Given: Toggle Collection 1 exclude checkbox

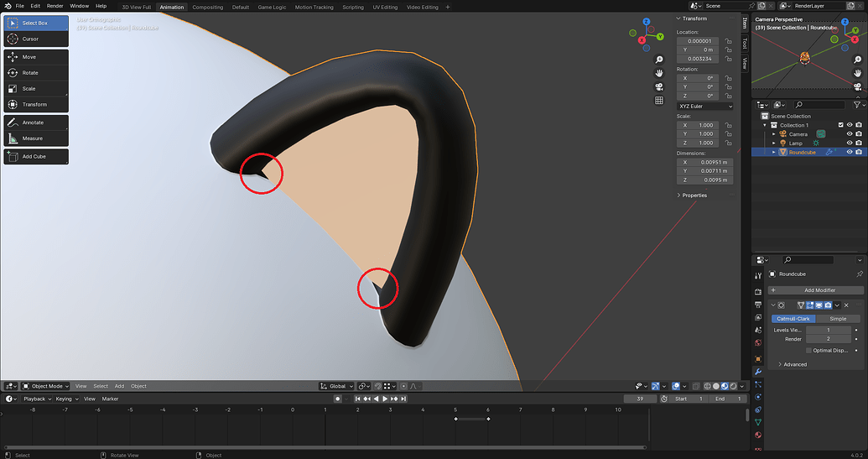Looking at the screenshot, I should [841, 125].
